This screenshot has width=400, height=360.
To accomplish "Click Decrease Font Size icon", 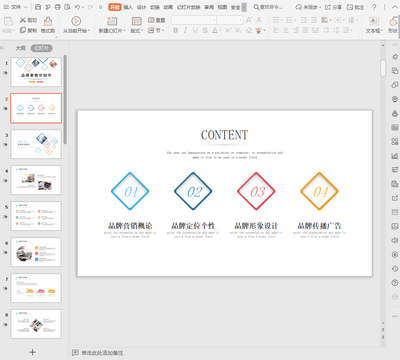I will click(x=259, y=20).
